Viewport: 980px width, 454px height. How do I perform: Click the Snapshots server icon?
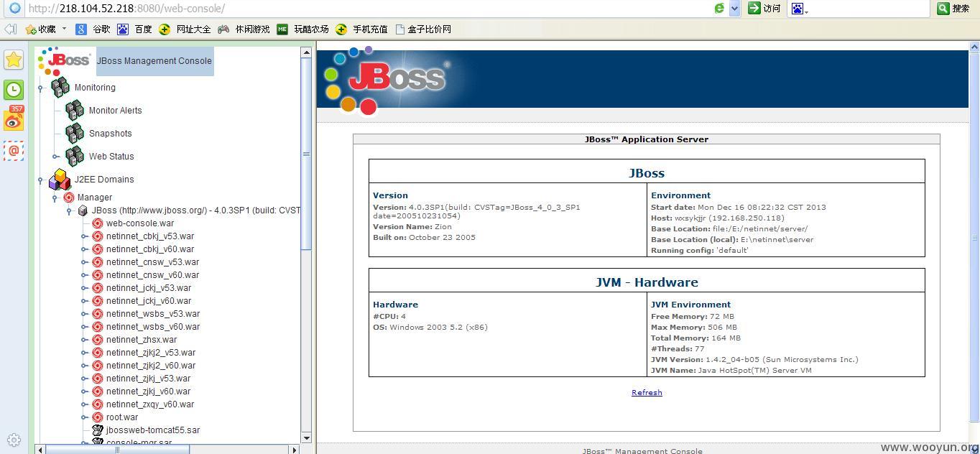[75, 133]
